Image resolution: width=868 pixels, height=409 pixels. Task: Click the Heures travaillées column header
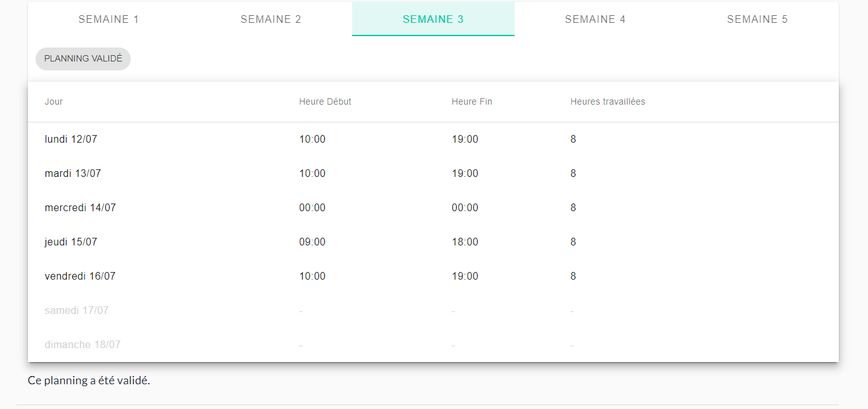608,101
